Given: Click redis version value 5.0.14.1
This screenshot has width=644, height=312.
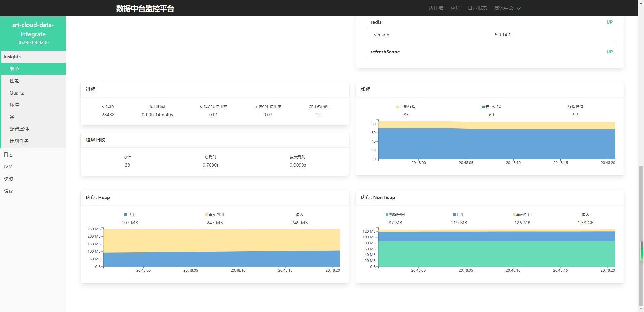Looking at the screenshot, I should click(x=502, y=35).
